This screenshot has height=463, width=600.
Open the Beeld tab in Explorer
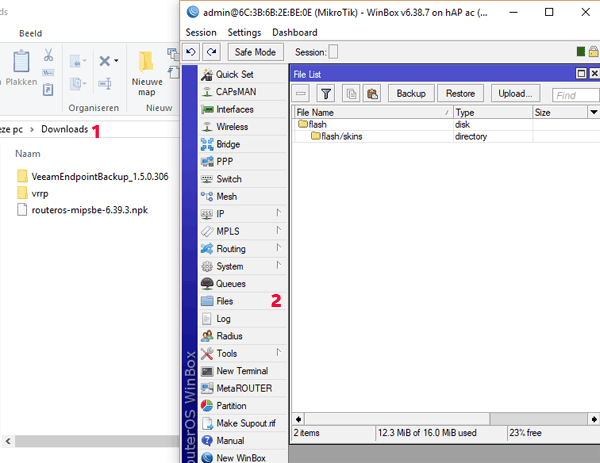(31, 33)
